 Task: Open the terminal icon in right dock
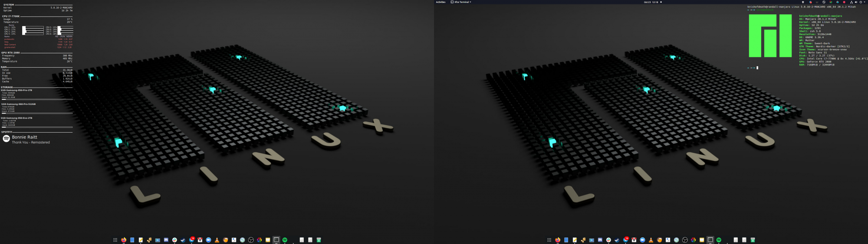tap(710, 240)
